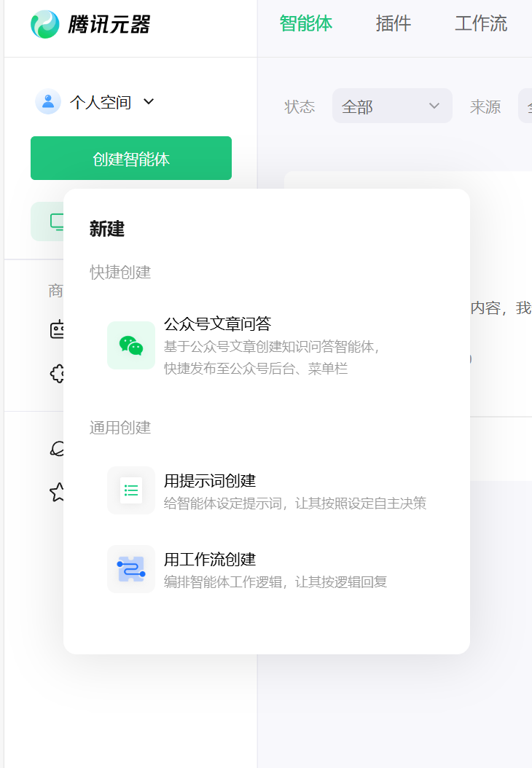This screenshot has width=532, height=768.
Task: Click the 个人空间 label
Action: (101, 102)
